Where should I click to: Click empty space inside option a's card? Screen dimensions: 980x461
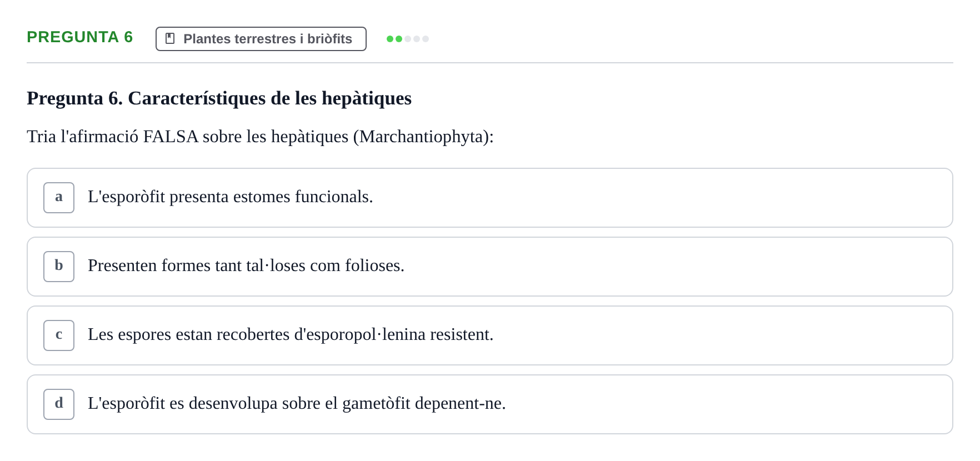pos(667,198)
